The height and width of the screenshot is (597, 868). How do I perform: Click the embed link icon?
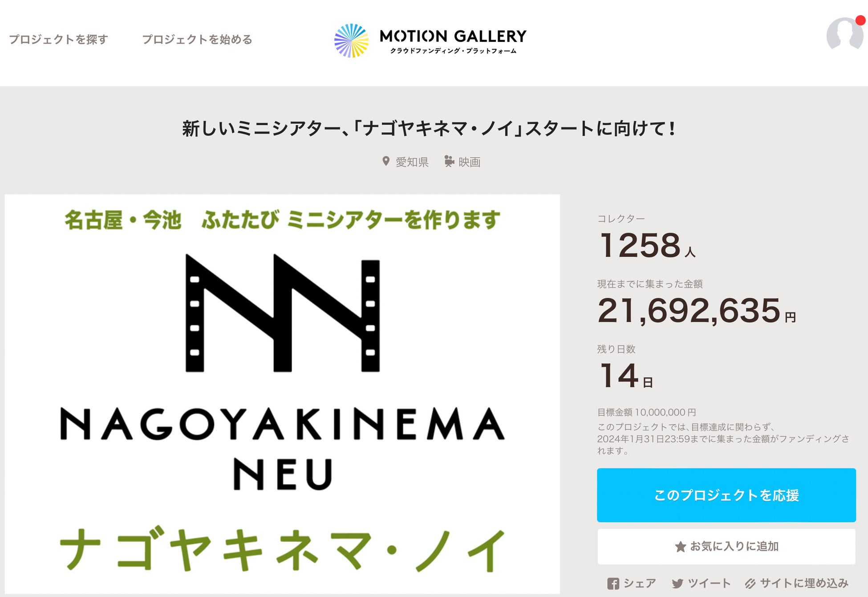[750, 584]
